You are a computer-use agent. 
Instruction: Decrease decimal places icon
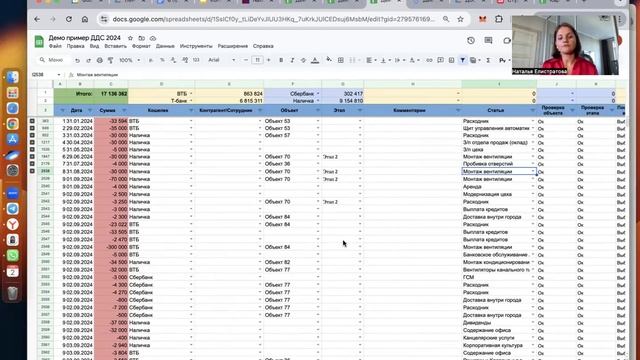pyautogui.click(x=173, y=60)
